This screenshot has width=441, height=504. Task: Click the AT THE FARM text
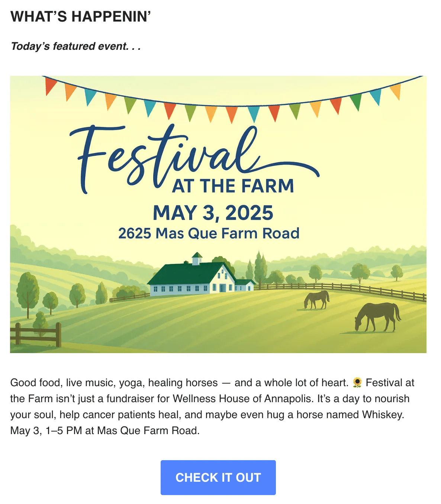click(233, 186)
